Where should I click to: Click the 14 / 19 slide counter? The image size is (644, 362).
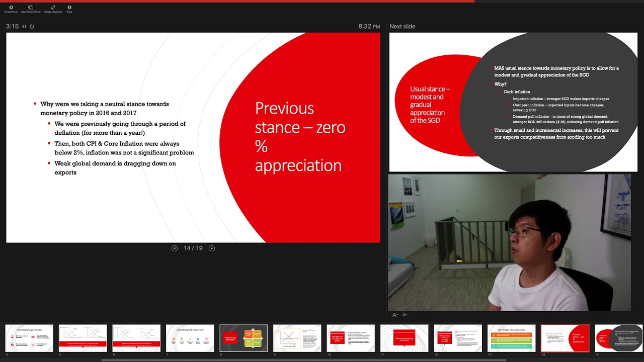coord(193,248)
